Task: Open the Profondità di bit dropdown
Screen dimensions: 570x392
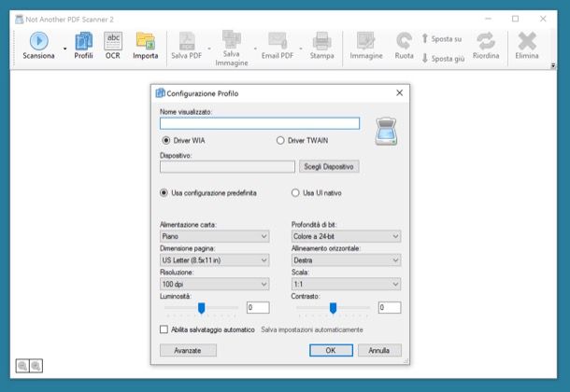Action: (x=346, y=236)
